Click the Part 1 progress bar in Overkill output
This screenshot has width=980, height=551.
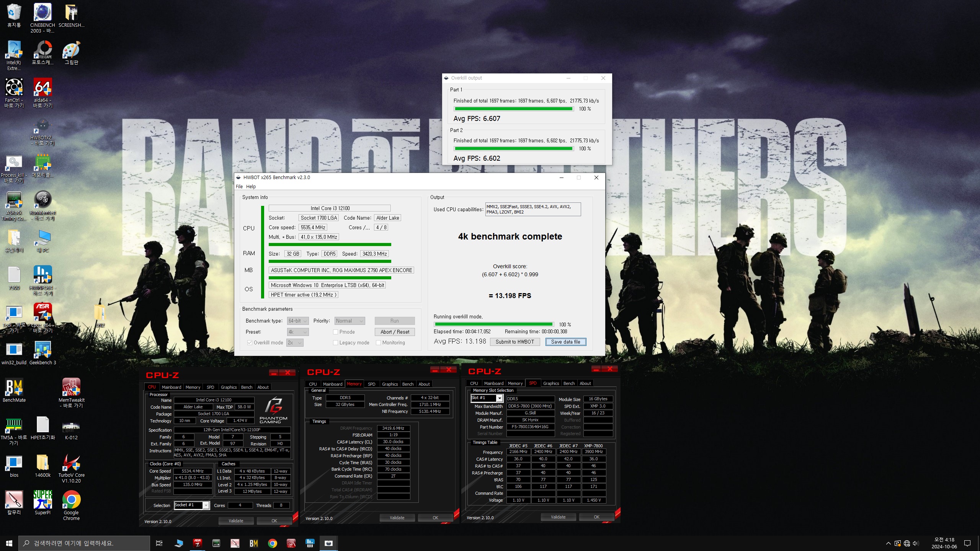coord(514,109)
